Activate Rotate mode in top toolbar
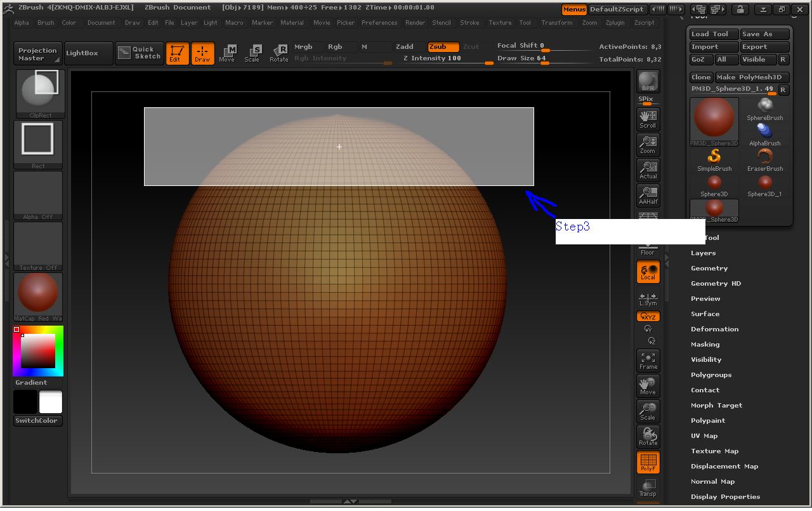The height and width of the screenshot is (511, 812). point(278,53)
